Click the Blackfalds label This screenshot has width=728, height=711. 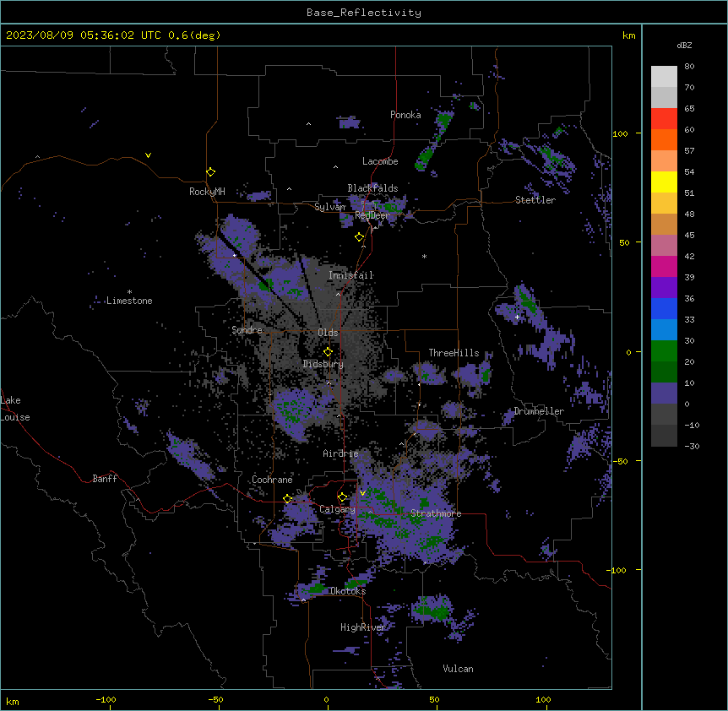pos(372,188)
